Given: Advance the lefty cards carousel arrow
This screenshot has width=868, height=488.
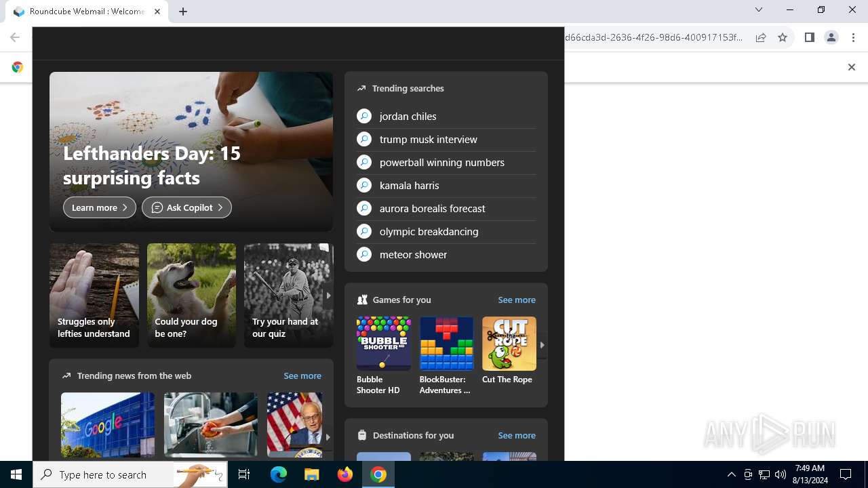Looking at the screenshot, I should (328, 296).
